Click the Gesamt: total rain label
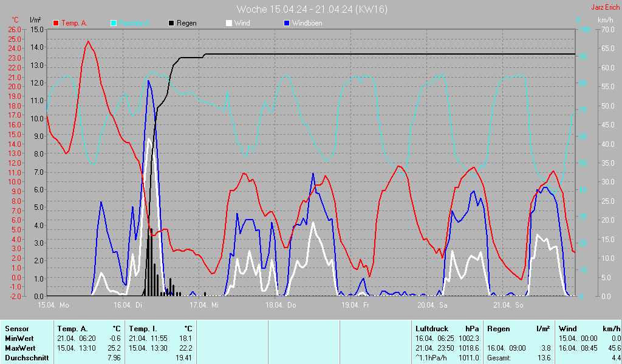Screen dimensions: 622x364 [x=499, y=358]
